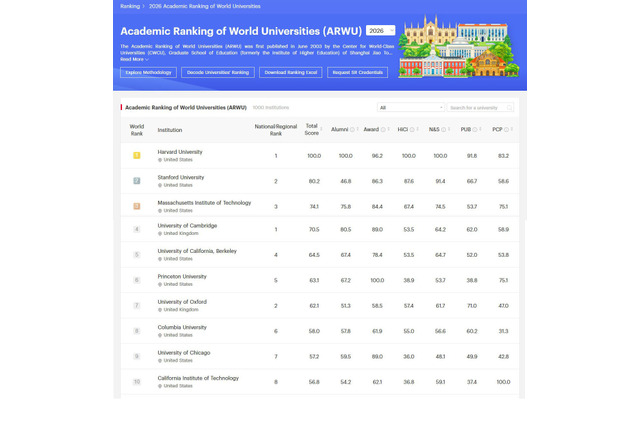640x426 pixels.
Task: Click the search magnifier icon
Action: pyautogui.click(x=509, y=108)
